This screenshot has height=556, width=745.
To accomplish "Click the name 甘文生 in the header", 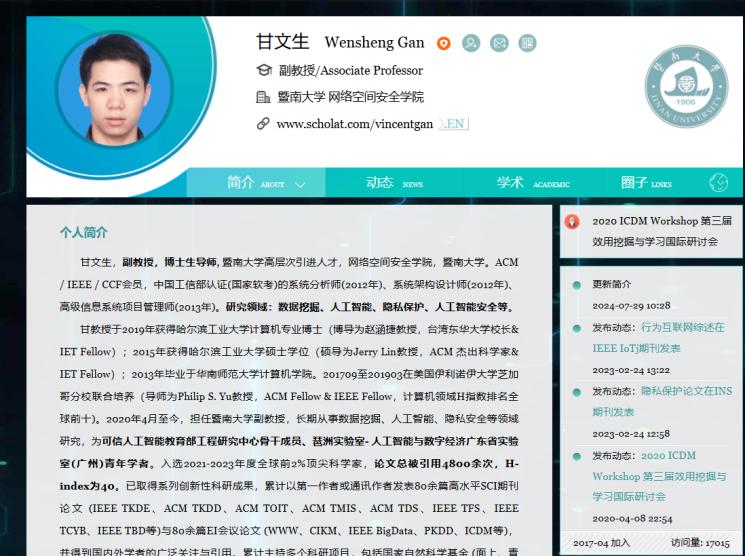I will coord(283,42).
